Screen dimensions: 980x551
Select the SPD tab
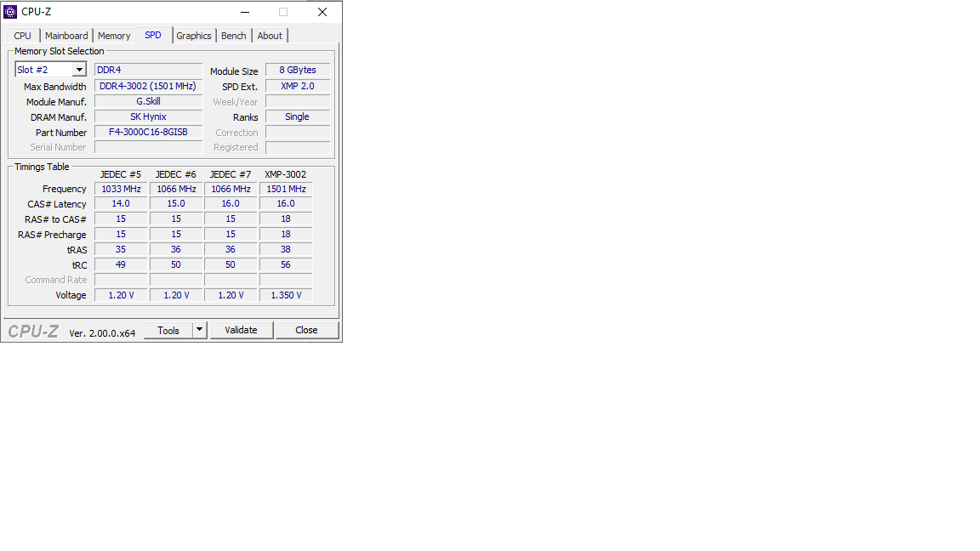coord(153,35)
